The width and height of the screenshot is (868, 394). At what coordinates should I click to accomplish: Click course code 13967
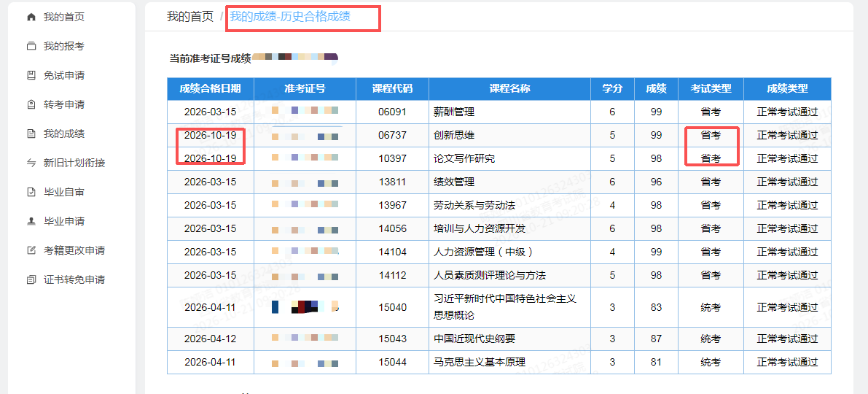point(393,205)
